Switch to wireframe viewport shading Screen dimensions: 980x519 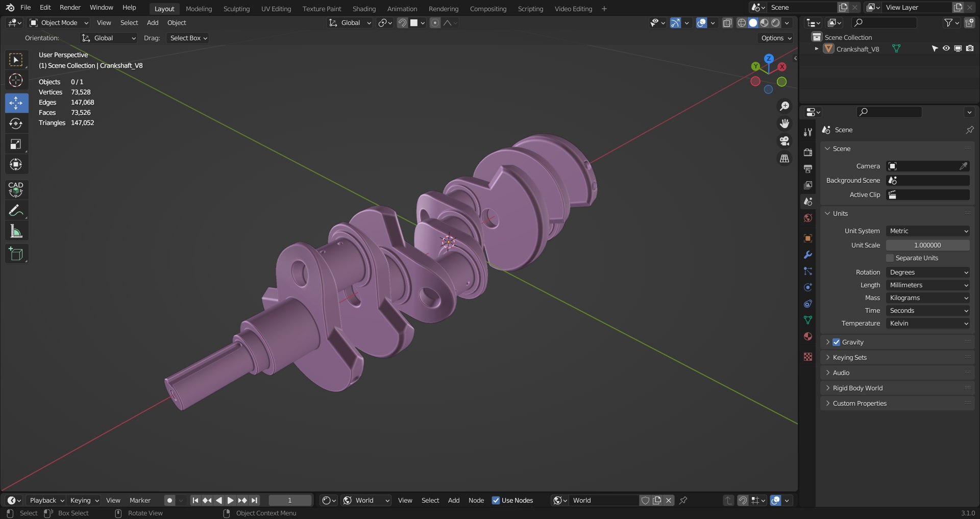[742, 23]
